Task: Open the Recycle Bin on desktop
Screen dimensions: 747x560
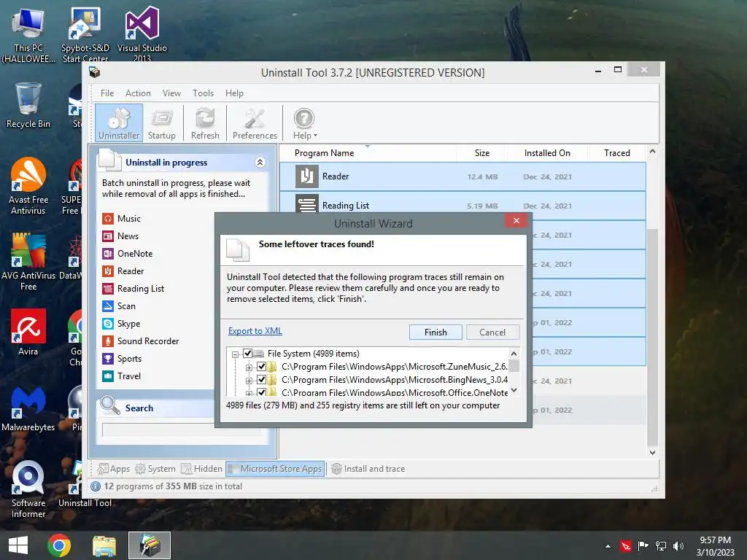Action: [x=28, y=106]
